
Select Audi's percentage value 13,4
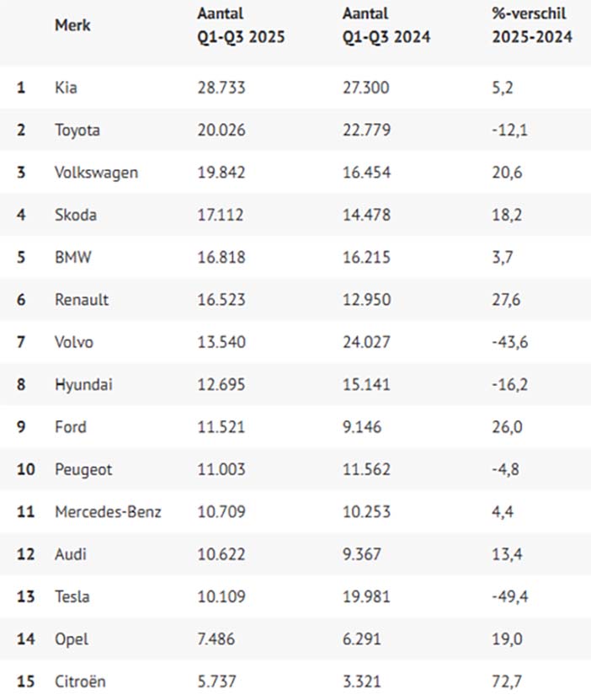pos(507,554)
